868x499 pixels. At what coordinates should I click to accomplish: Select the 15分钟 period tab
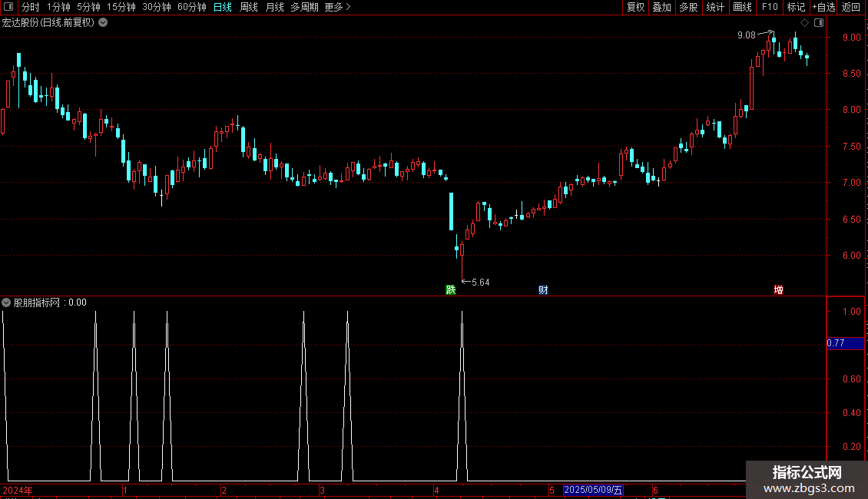121,7
